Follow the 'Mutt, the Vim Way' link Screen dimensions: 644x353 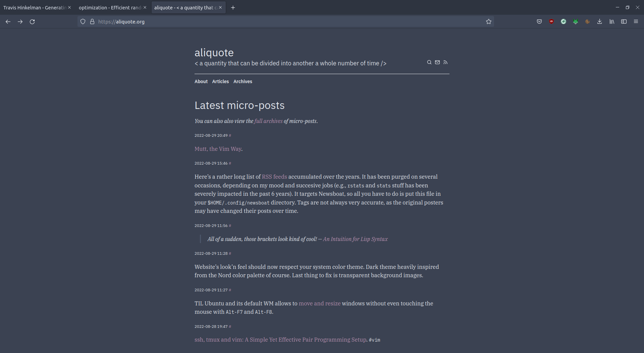tap(218, 149)
